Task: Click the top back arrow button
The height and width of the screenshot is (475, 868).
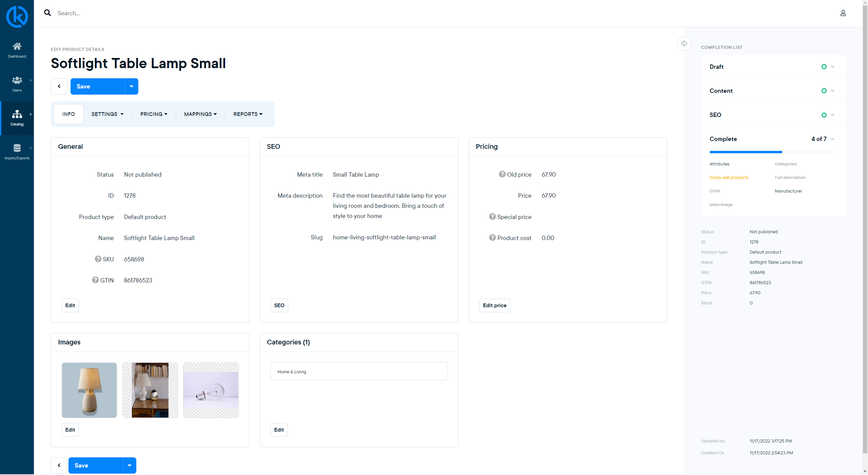Action: click(59, 86)
